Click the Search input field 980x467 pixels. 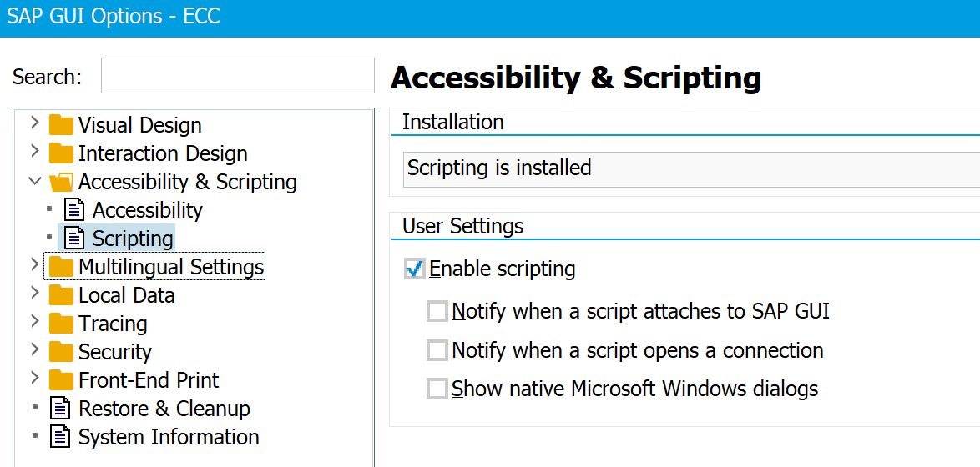(x=237, y=76)
